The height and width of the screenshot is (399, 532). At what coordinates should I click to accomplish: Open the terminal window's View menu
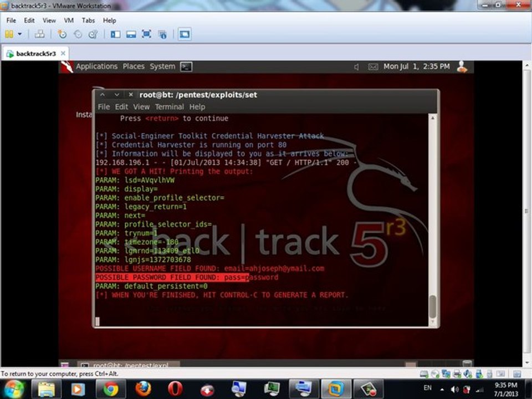pos(141,107)
